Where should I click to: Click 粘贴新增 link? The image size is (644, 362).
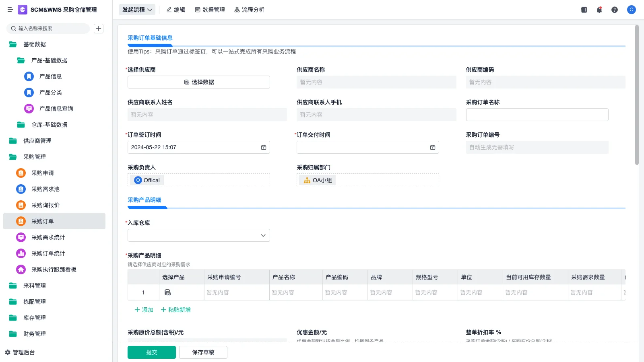tap(176, 310)
